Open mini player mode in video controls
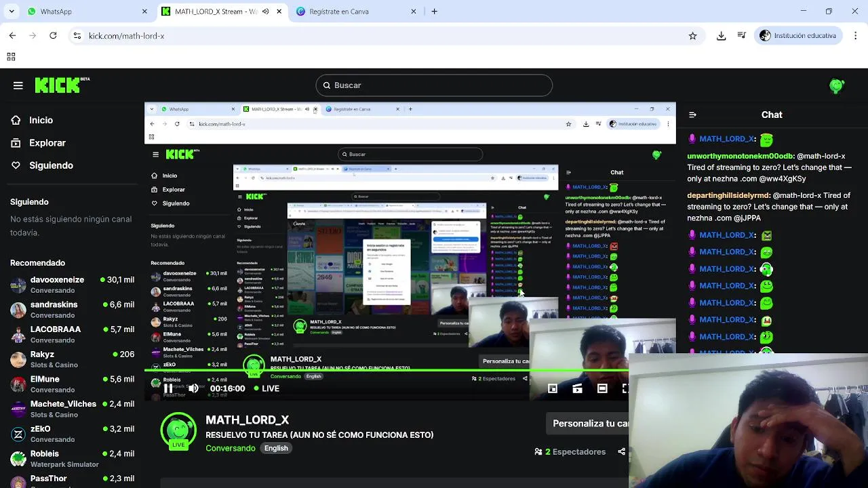The height and width of the screenshot is (488, 868). click(x=553, y=388)
